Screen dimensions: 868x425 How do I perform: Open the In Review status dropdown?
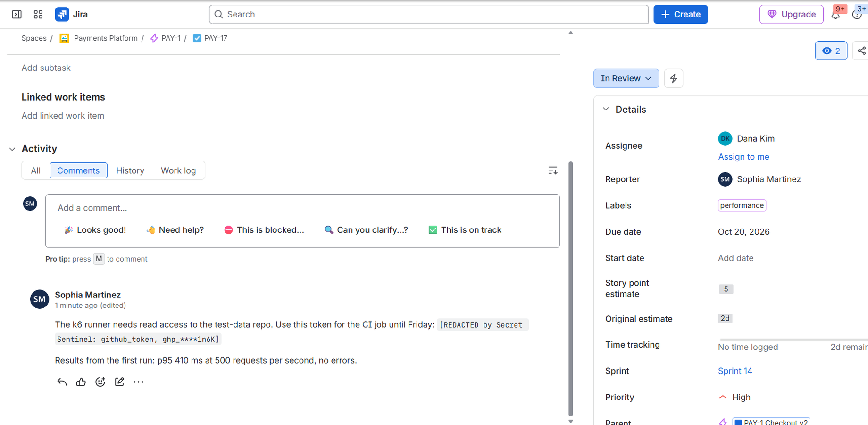pos(626,78)
